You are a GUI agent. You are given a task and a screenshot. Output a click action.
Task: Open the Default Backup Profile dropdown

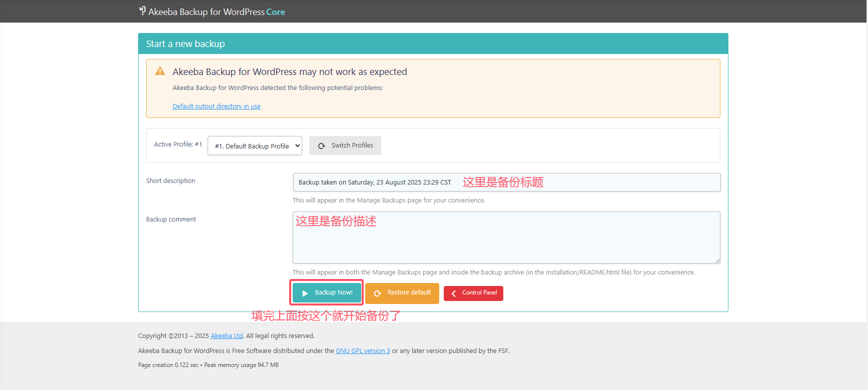255,146
